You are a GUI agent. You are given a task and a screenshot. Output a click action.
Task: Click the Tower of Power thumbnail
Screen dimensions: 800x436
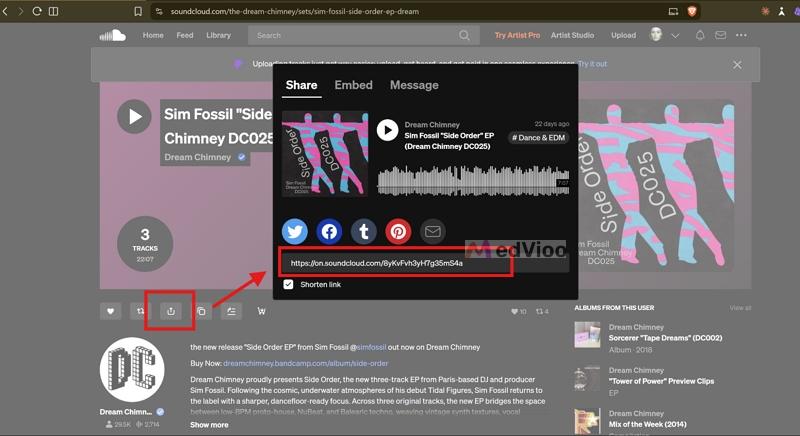click(587, 378)
